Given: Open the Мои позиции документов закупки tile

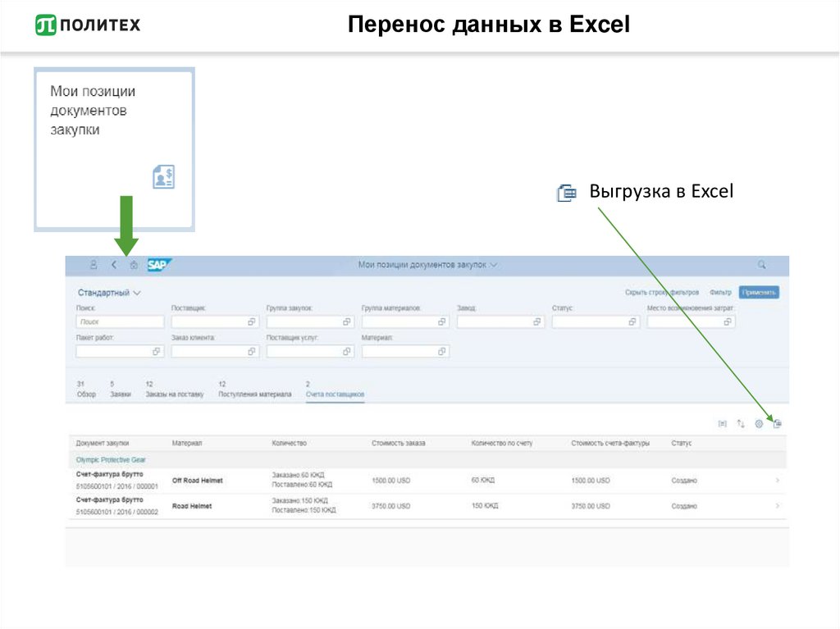Looking at the screenshot, I should [x=114, y=149].
